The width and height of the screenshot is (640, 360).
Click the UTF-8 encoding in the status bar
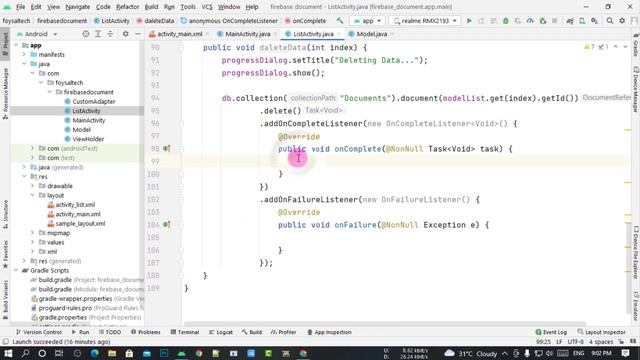(576, 342)
